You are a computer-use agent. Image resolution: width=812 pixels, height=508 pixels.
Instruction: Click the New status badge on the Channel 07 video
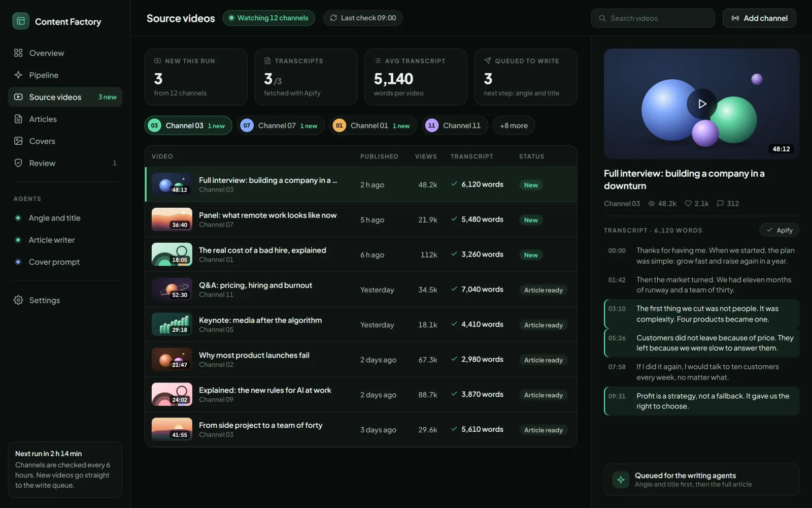pos(531,220)
